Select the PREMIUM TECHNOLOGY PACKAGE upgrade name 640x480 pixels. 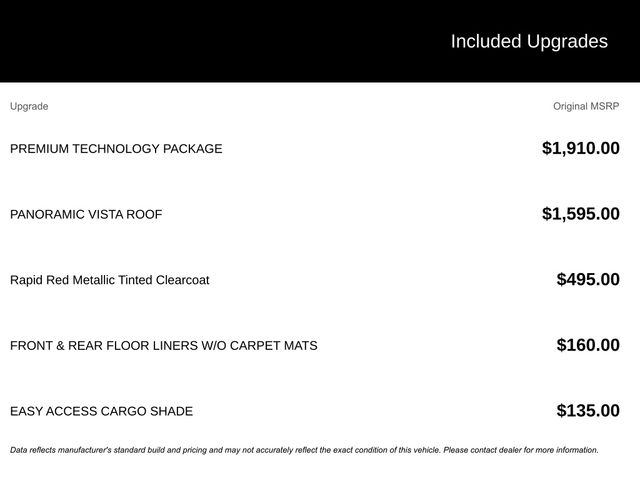tap(116, 149)
